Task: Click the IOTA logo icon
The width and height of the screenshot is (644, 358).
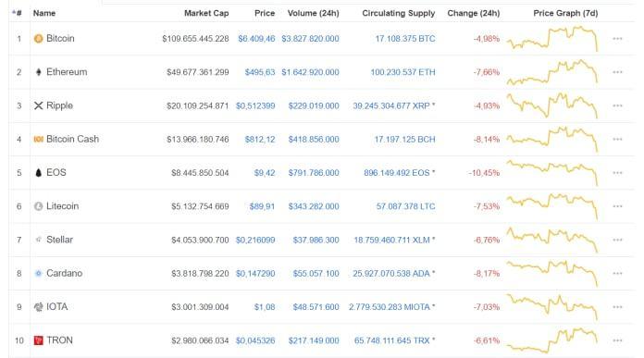Action: tap(38, 307)
